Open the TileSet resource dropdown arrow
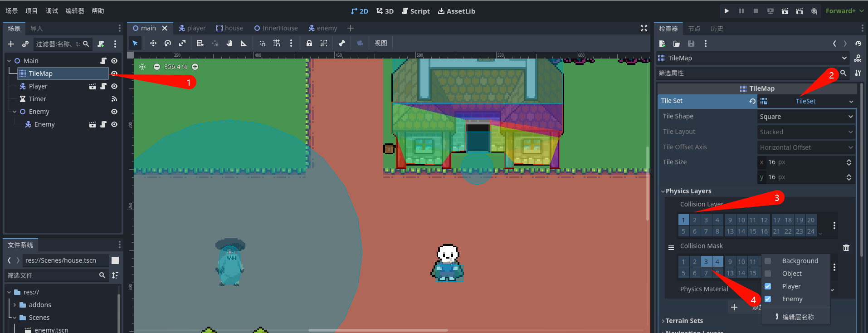Viewport: 868px width, 333px height. pyautogui.click(x=851, y=102)
